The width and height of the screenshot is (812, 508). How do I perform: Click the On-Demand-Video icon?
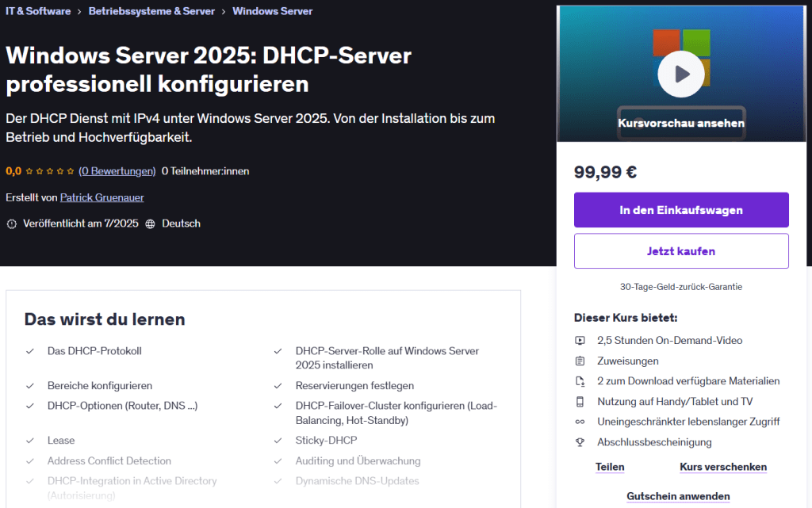[x=580, y=341]
